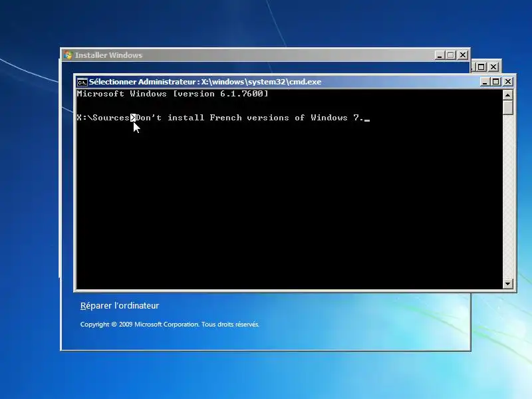532x399 pixels.
Task: Click the scroll up arrow in cmd window
Action: click(507, 95)
